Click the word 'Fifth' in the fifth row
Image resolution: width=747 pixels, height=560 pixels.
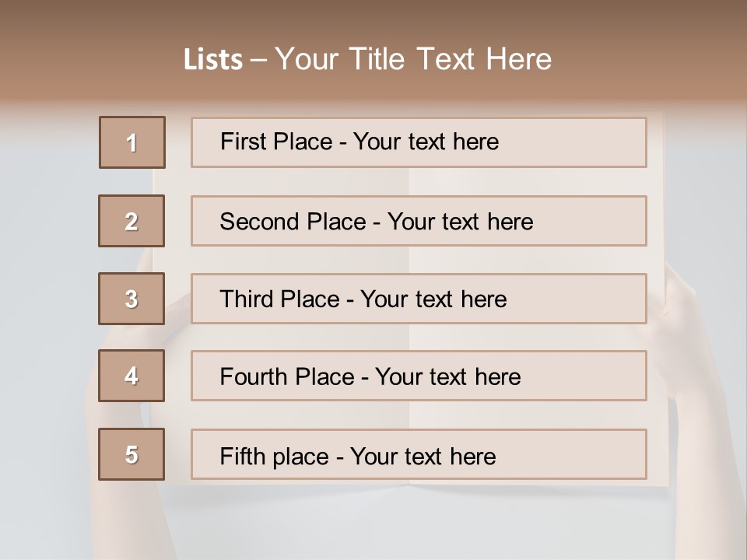point(241,456)
